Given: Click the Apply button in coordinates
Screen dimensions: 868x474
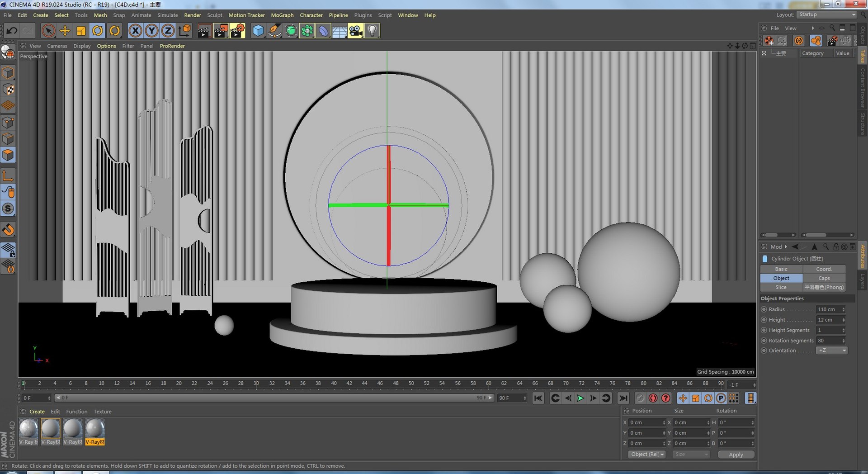Looking at the screenshot, I should (736, 455).
